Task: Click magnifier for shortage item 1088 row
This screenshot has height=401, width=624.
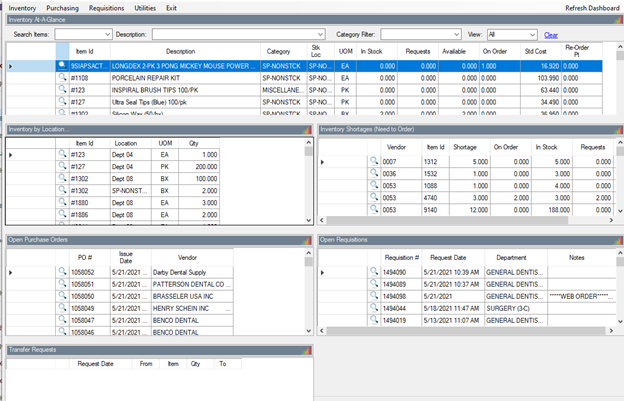Action: tap(374, 185)
